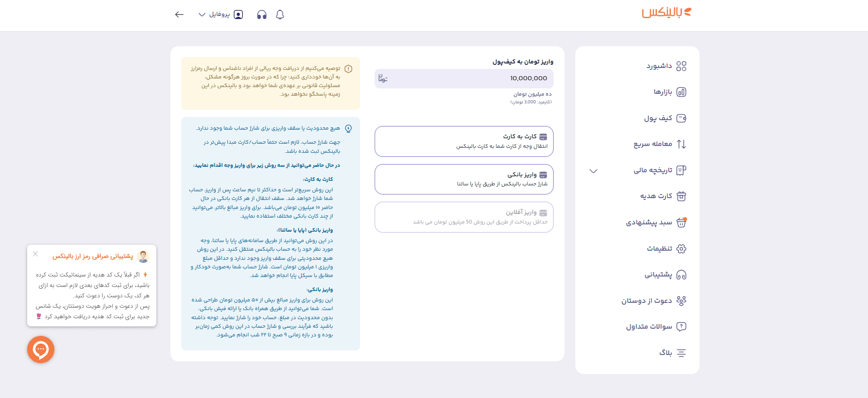Open معامله سریع menu item
The image size is (868, 398).
tap(653, 144)
